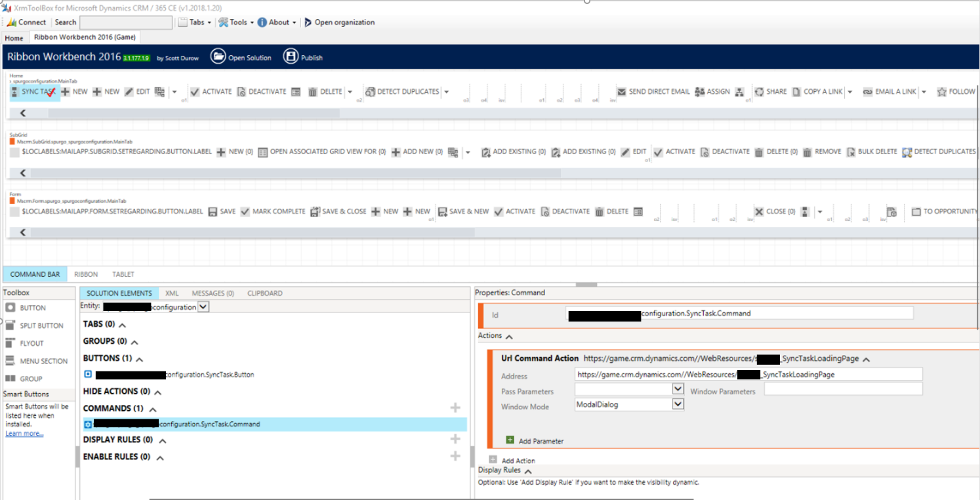The height and width of the screenshot is (500, 980).
Task: Click ACTIVATE in the Home command bar
Action: click(x=211, y=92)
